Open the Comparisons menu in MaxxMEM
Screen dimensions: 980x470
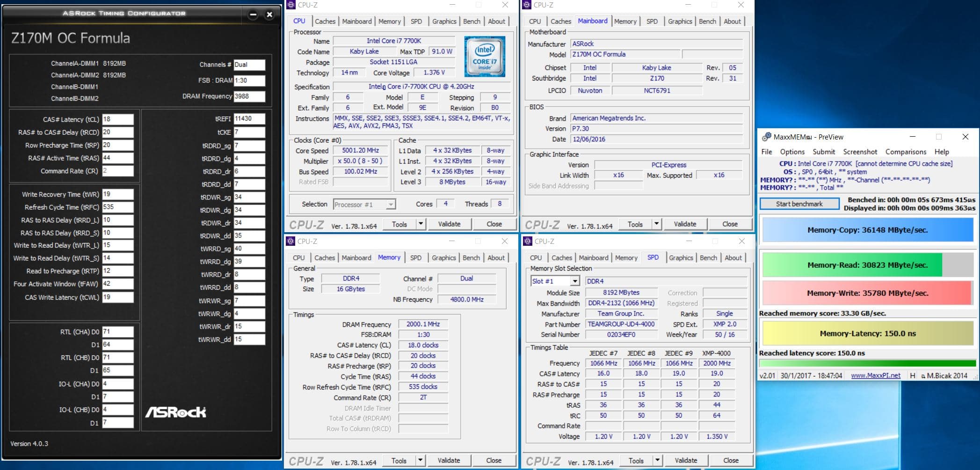[x=906, y=152]
